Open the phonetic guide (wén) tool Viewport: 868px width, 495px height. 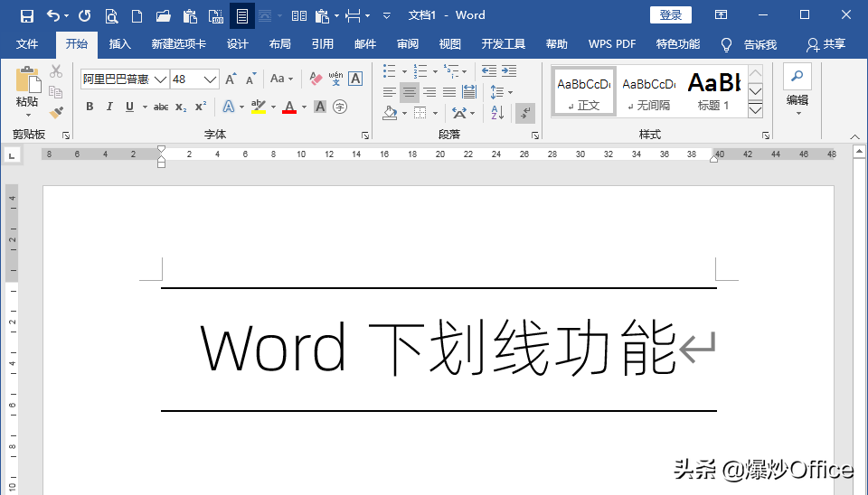(x=335, y=79)
